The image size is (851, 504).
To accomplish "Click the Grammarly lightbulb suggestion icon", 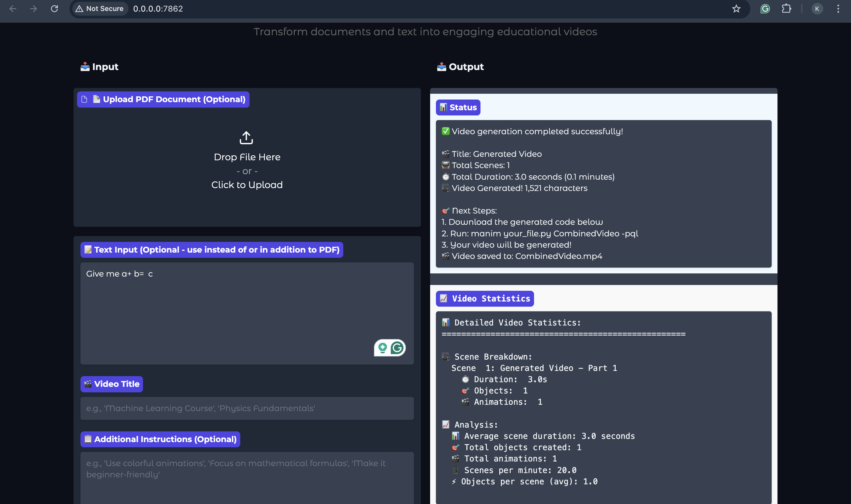I will [383, 348].
